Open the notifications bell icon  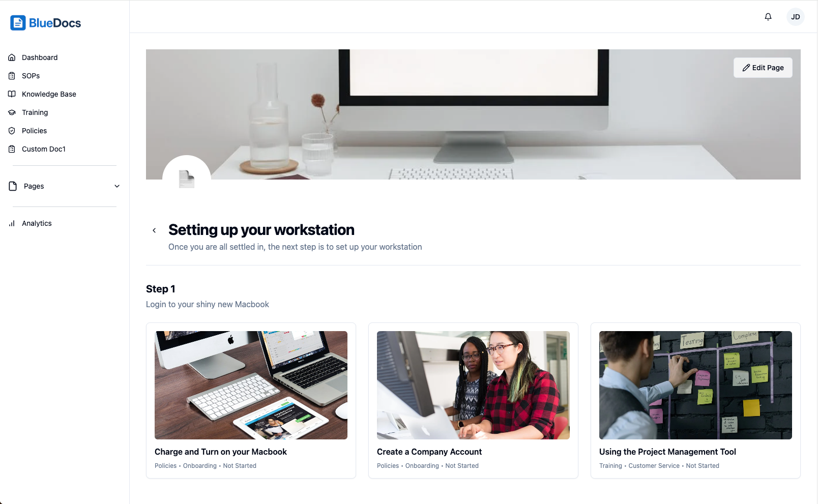[x=768, y=17]
